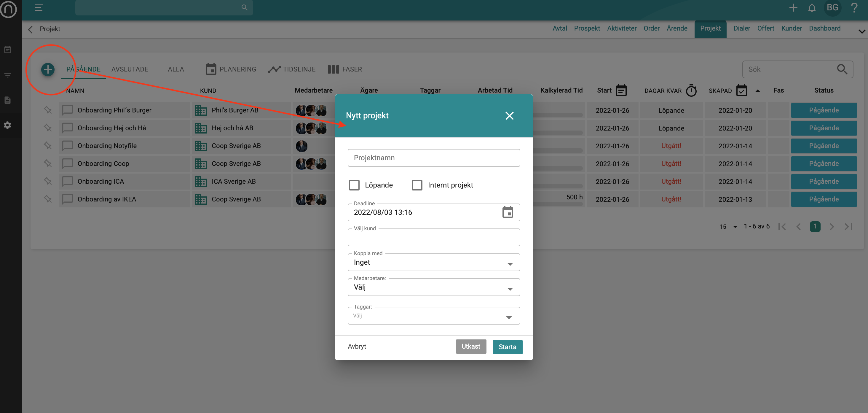Click the notification bell icon
The height and width of the screenshot is (413, 868).
point(812,7)
